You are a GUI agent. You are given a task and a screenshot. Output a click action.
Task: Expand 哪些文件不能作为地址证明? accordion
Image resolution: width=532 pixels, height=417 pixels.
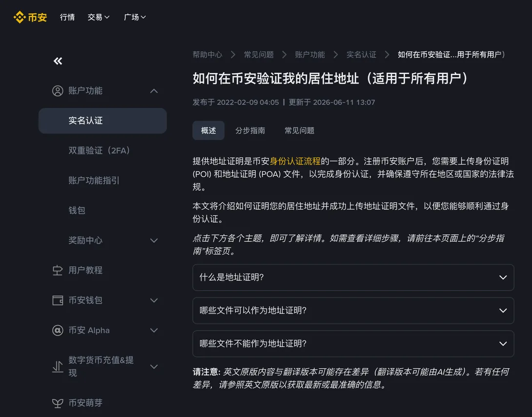tap(353, 344)
